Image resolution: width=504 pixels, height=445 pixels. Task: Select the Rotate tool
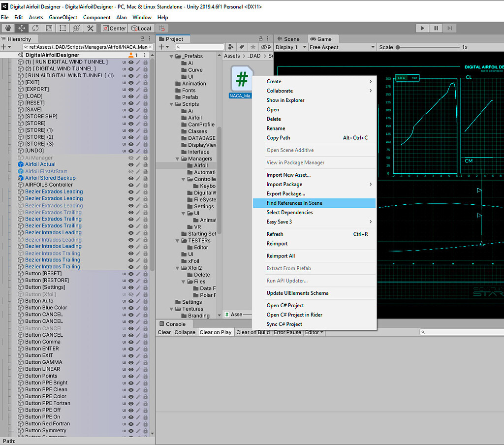point(35,28)
